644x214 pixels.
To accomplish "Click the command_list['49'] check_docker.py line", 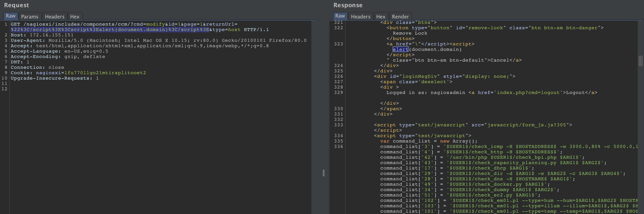I will point(465,185).
